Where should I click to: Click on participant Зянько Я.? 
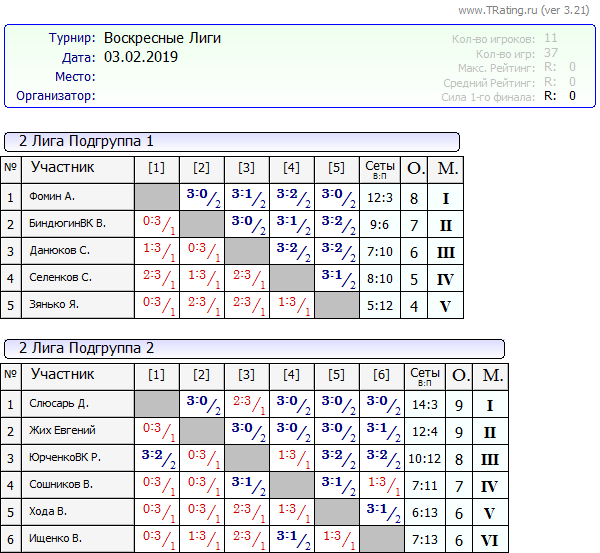(56, 304)
